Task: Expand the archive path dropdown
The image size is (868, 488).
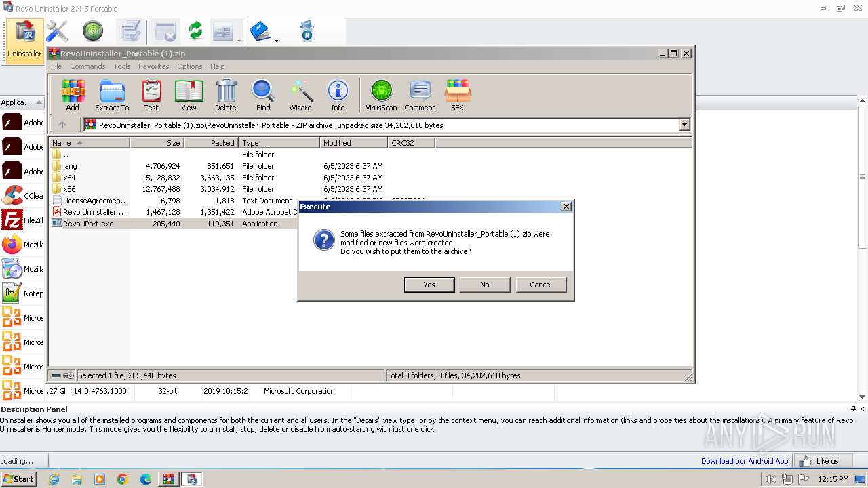Action: coord(684,125)
